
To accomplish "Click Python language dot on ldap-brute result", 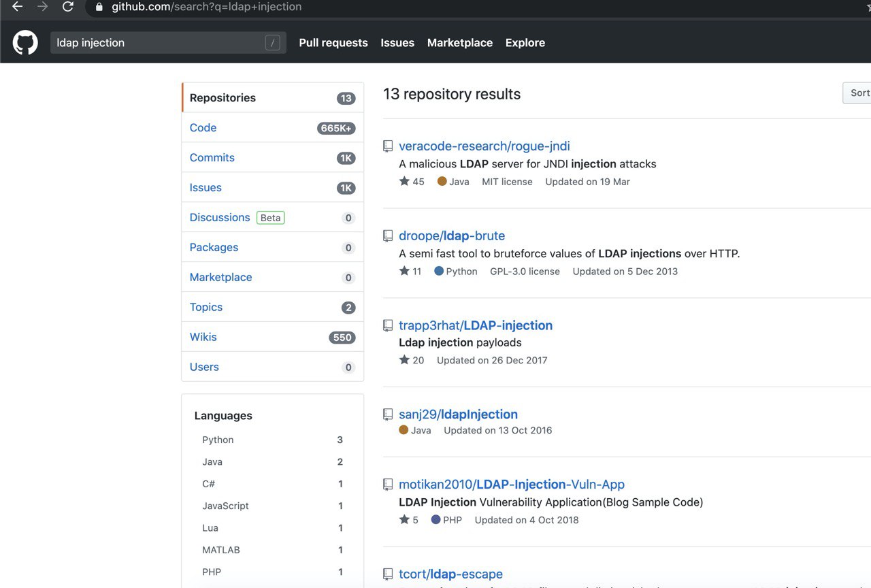I will 439,271.
